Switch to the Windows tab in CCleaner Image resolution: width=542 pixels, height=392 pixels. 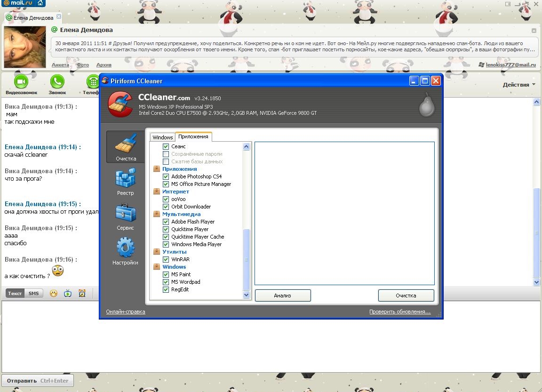(x=162, y=137)
